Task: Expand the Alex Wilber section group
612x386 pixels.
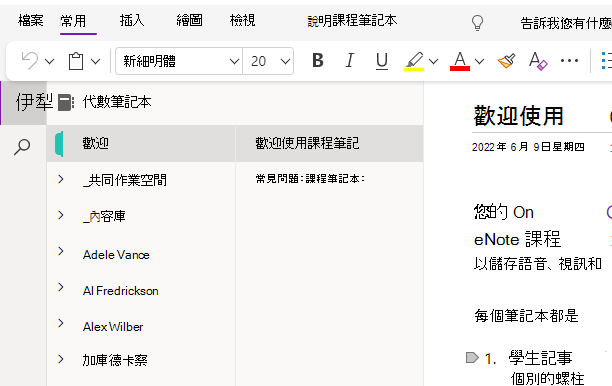Action: pos(61,323)
